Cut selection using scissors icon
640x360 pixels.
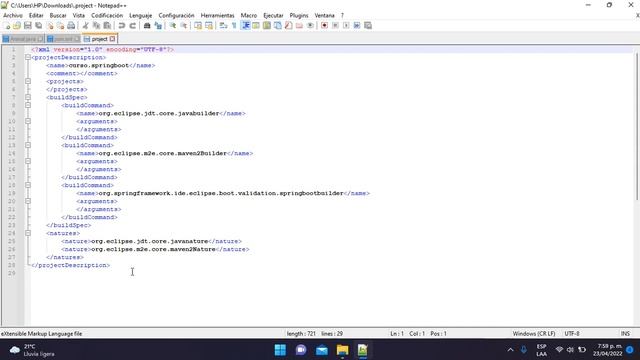86,26
